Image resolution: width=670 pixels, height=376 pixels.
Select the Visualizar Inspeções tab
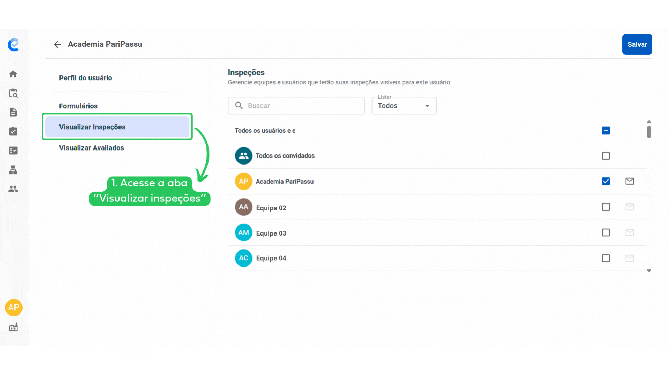pos(117,127)
